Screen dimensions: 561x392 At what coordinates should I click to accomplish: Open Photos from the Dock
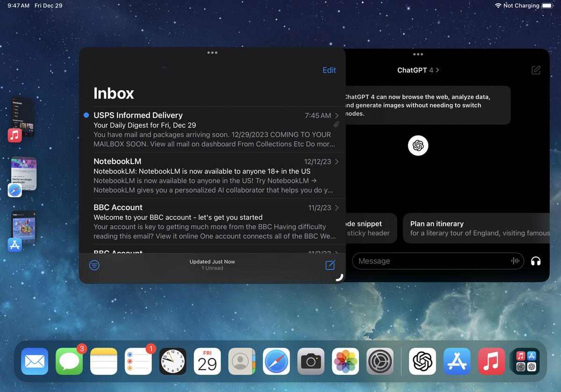[346, 361]
